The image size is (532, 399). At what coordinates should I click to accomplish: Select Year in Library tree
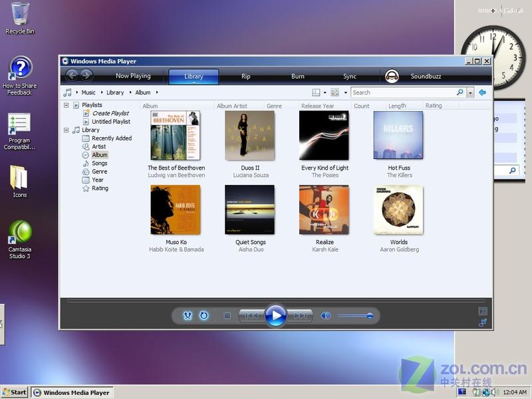98,180
